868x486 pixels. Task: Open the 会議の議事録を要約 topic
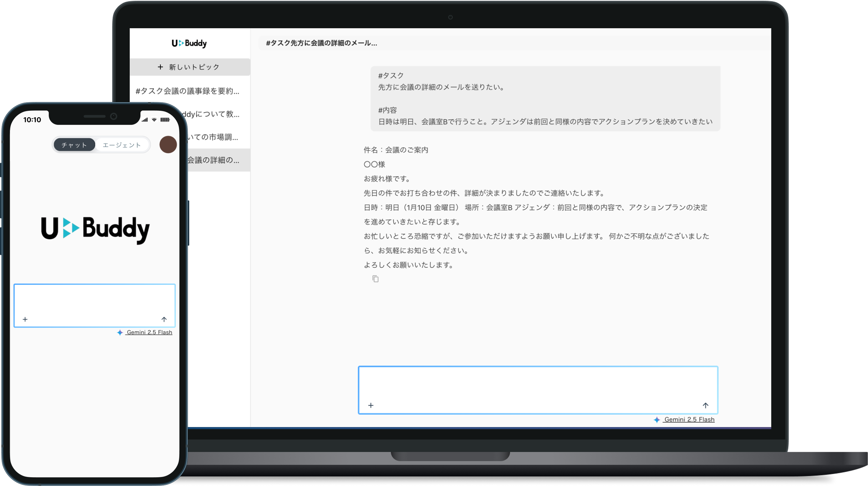(x=187, y=91)
